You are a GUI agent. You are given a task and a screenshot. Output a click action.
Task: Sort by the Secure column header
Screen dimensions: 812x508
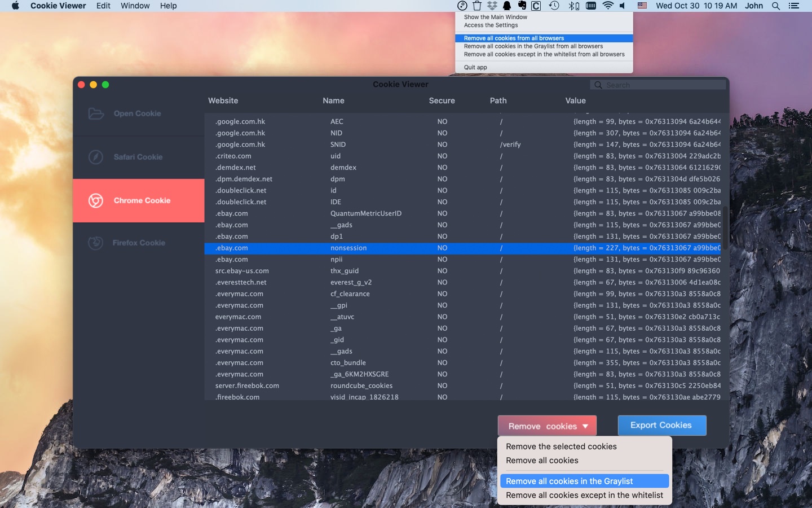click(x=442, y=100)
